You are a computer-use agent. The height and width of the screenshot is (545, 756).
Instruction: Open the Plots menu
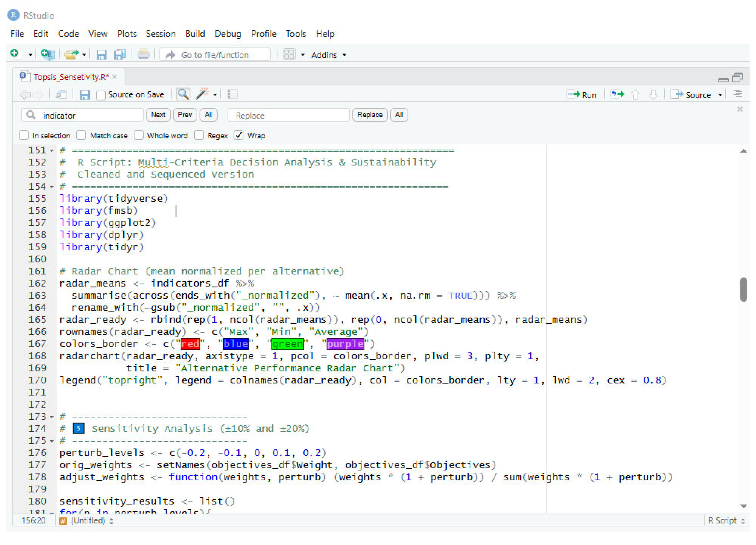click(127, 34)
